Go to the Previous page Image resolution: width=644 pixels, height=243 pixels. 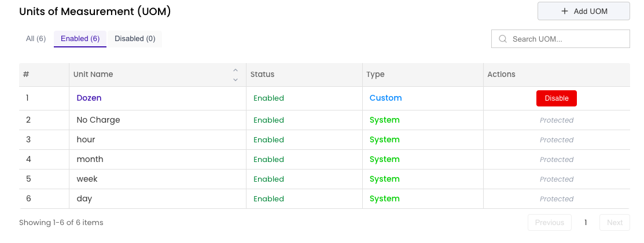click(549, 223)
